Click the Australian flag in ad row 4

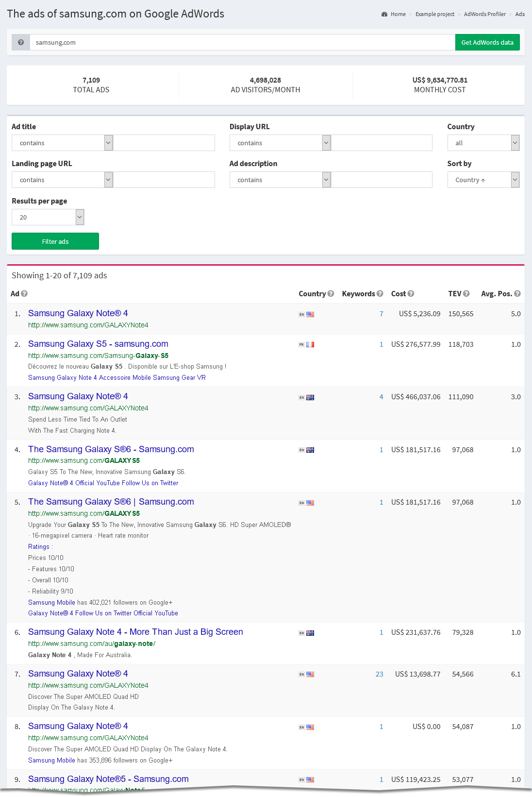point(310,450)
